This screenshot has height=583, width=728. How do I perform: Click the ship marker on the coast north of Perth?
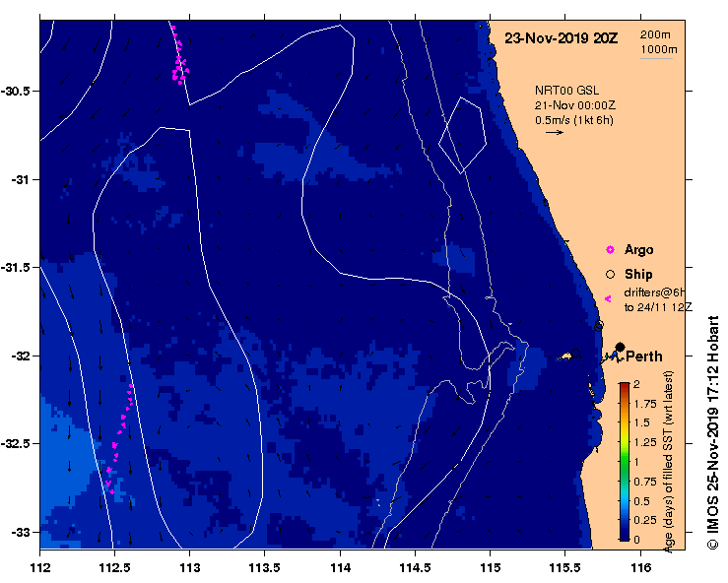tap(599, 325)
